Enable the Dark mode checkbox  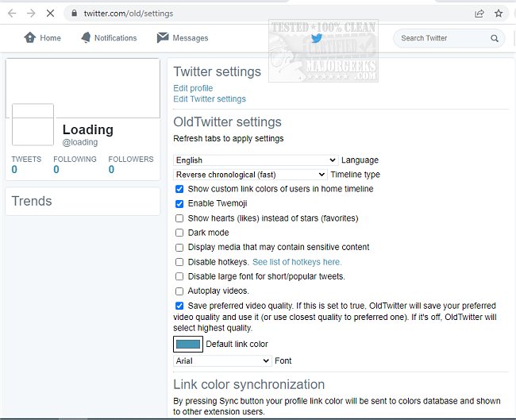[179, 233]
